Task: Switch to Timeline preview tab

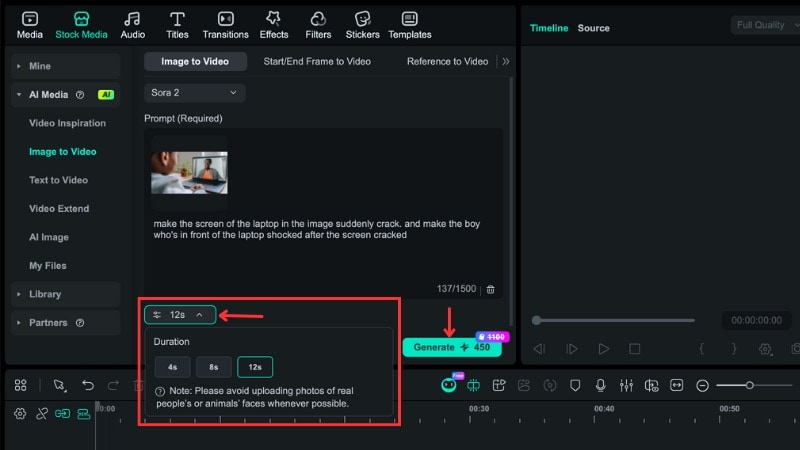Action: pos(549,28)
